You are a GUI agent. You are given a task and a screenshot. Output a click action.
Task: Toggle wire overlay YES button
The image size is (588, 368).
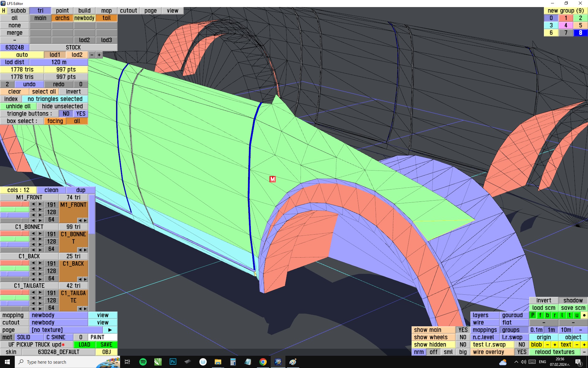pyautogui.click(x=522, y=352)
